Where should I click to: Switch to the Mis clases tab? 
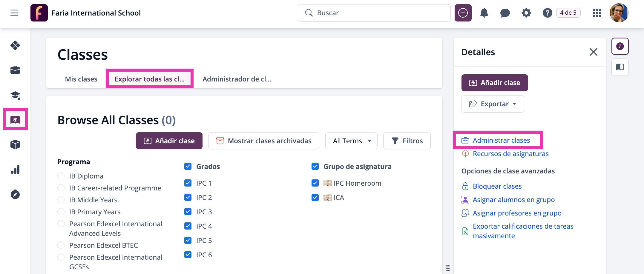click(81, 79)
